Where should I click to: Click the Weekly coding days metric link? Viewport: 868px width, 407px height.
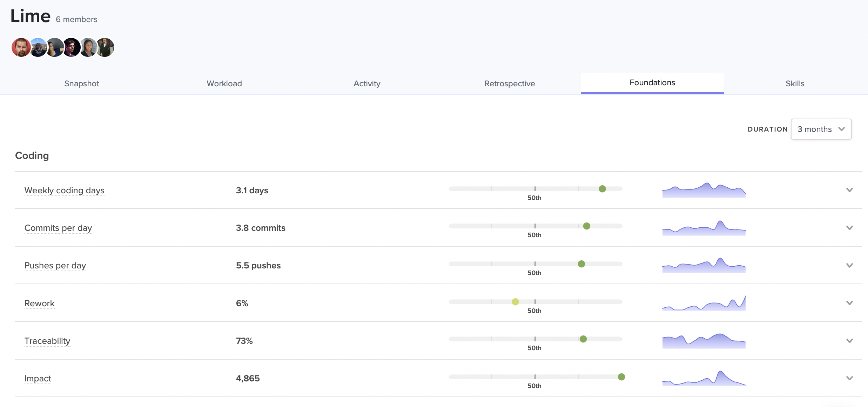[x=64, y=190]
